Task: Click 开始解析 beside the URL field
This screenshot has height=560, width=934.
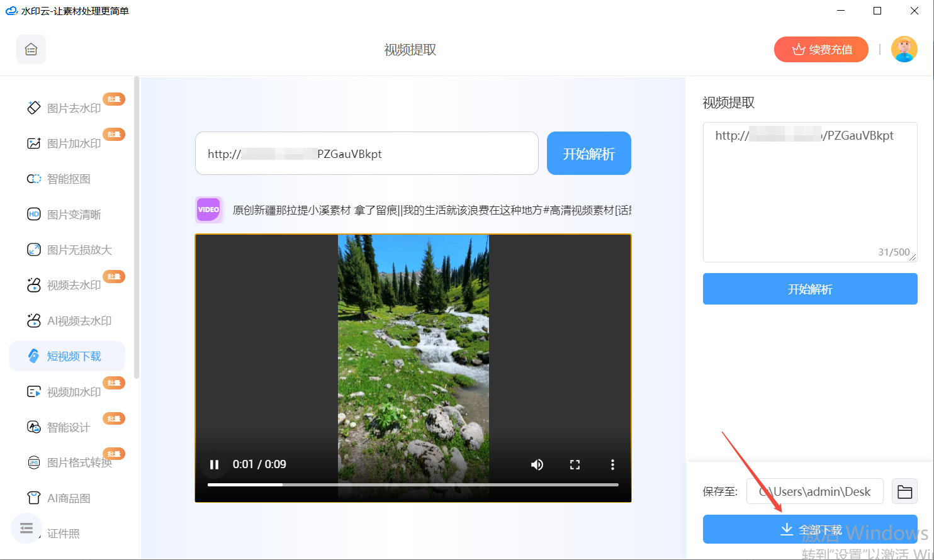Action: [x=589, y=154]
